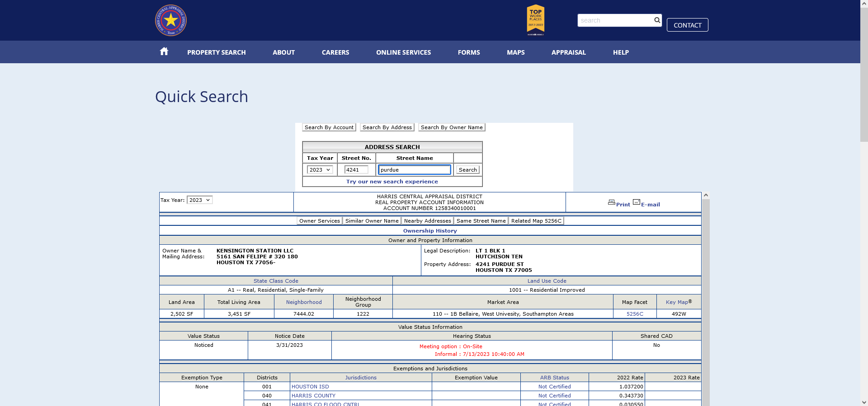Focus the site search input field
The width and height of the screenshot is (868, 406).
click(x=615, y=20)
